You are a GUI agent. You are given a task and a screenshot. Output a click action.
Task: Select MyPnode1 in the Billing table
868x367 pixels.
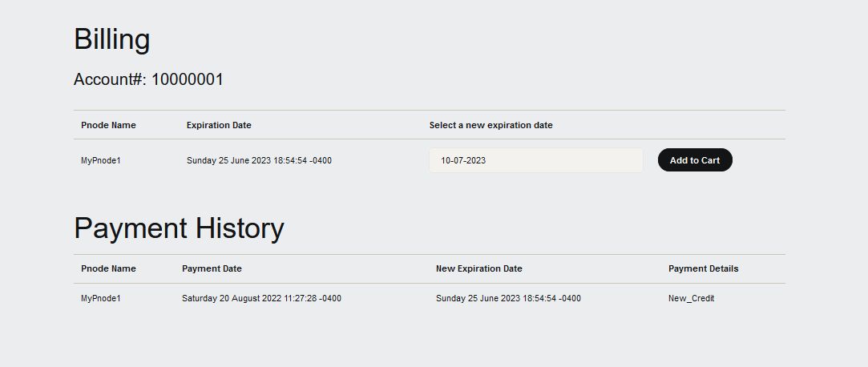point(101,160)
